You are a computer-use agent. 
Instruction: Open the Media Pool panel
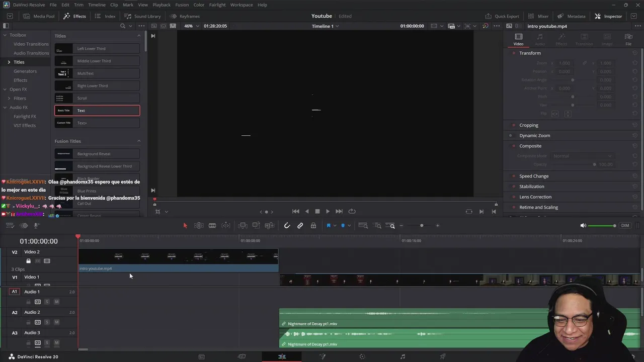[39, 16]
